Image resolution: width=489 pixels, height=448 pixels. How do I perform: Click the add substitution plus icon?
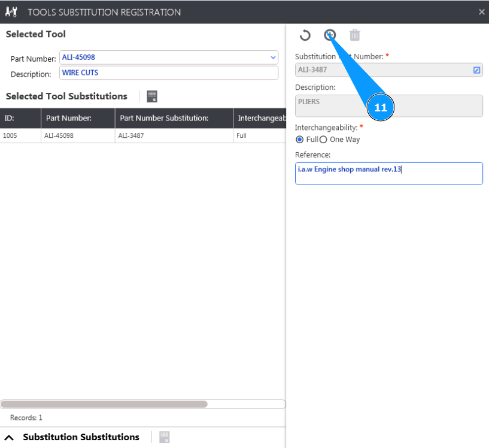329,35
